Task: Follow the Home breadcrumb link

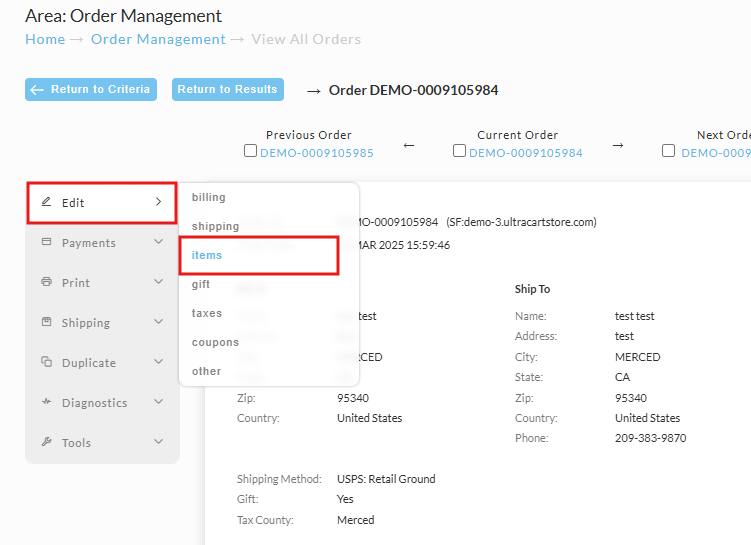Action: coord(45,39)
